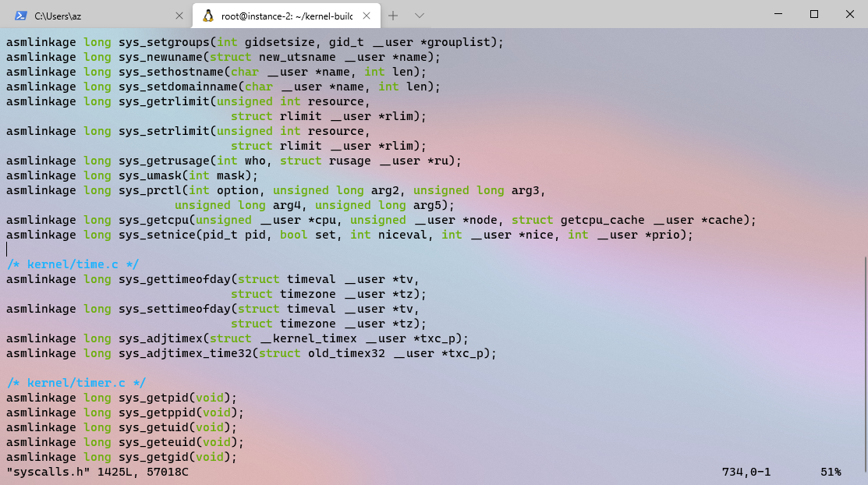This screenshot has width=868, height=485.
Task: Click old_timex32 struct name
Action: 346,354
